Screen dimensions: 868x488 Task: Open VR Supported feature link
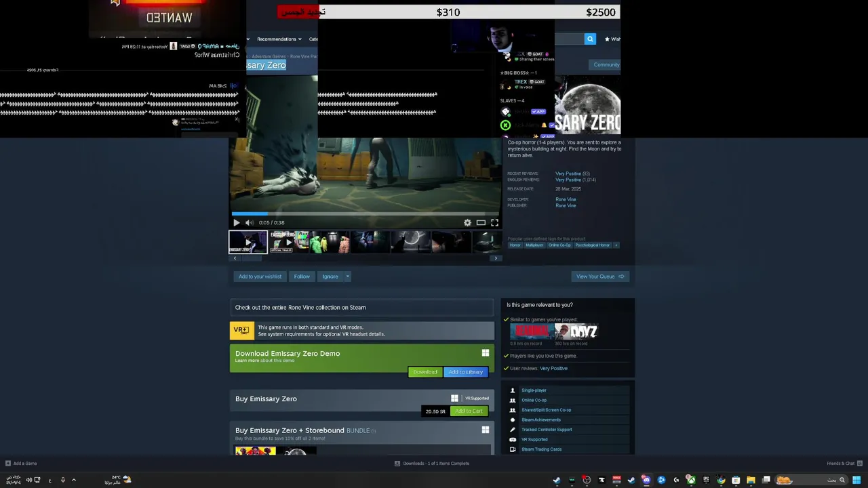click(x=534, y=439)
